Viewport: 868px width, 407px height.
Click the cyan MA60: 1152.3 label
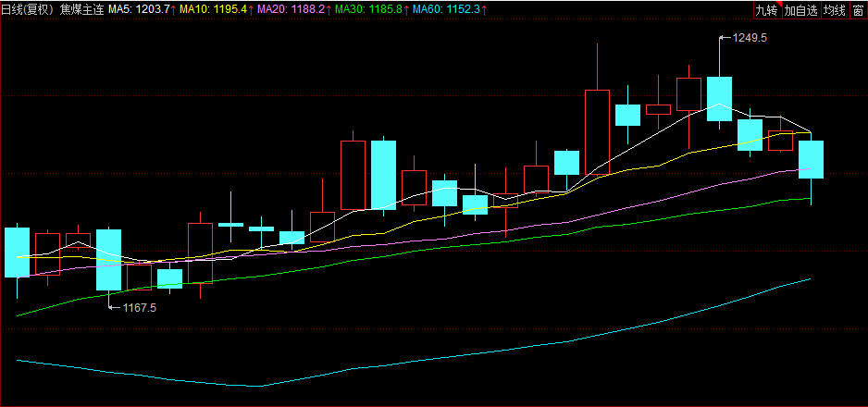click(447, 10)
